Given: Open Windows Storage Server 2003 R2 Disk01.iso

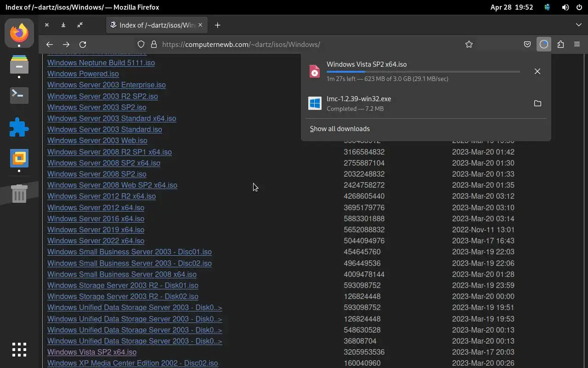Looking at the screenshot, I should click(x=123, y=285).
